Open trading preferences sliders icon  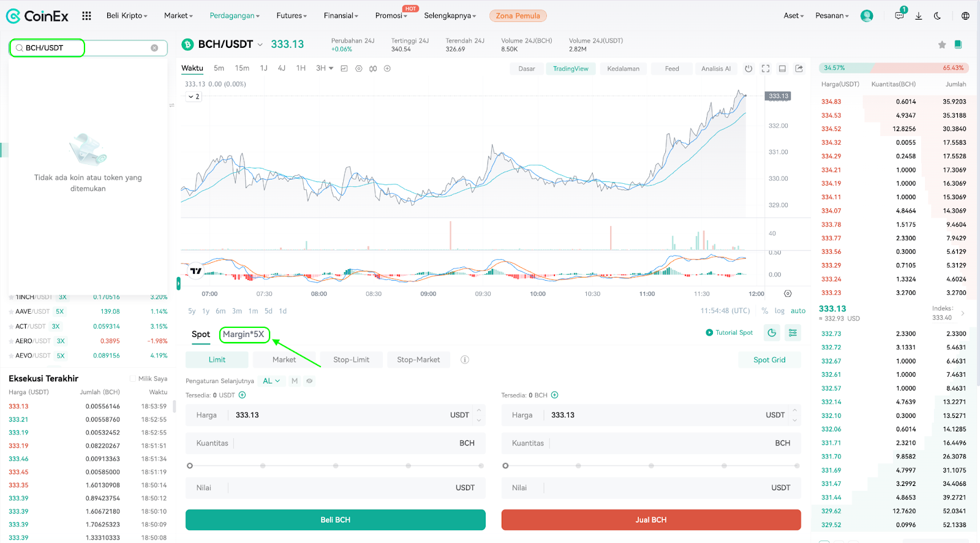pos(793,333)
